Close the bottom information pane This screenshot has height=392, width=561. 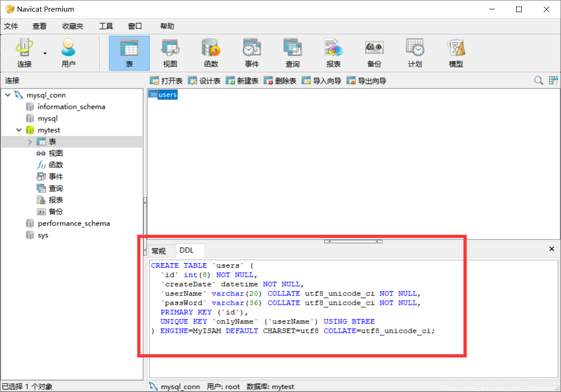click(552, 249)
